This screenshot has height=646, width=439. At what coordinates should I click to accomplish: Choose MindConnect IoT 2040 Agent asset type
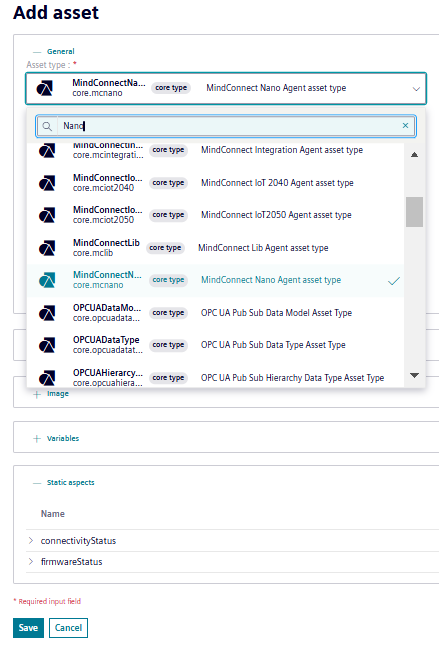(x=215, y=183)
